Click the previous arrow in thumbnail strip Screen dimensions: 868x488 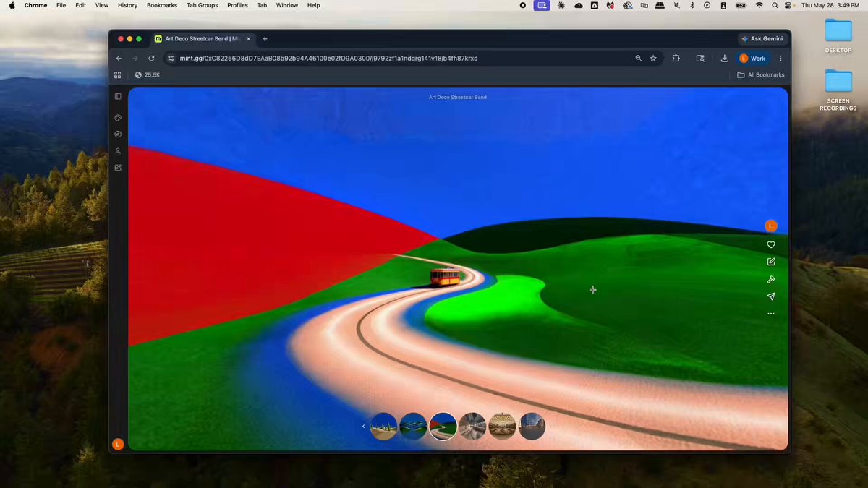(x=364, y=427)
